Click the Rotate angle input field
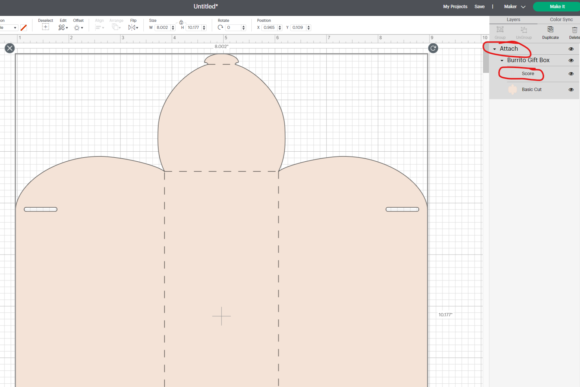580x387 pixels. [233, 27]
